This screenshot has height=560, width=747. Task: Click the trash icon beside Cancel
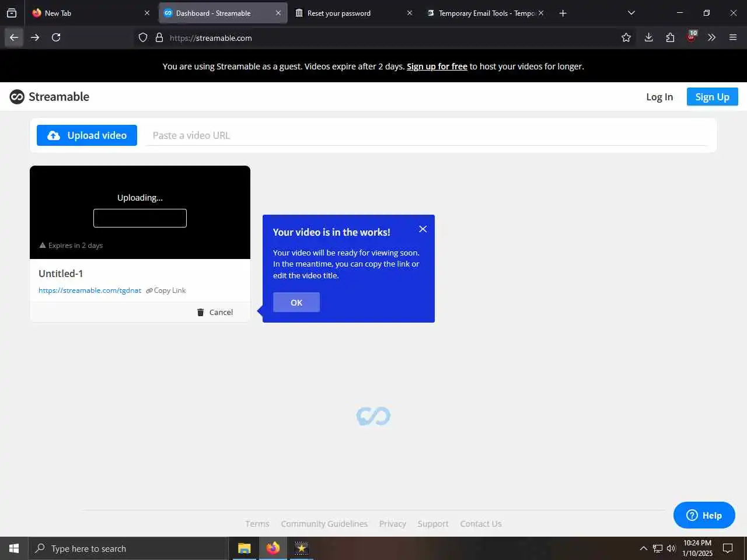click(201, 312)
